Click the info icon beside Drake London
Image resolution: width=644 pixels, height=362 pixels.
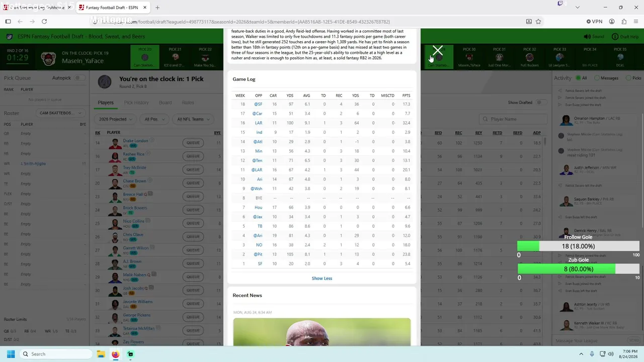tap(151, 141)
